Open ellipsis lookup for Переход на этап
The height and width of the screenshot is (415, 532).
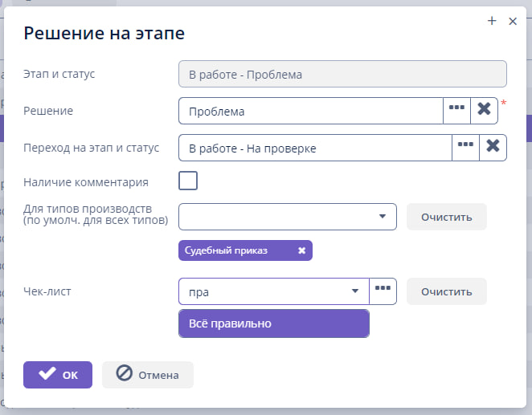click(x=465, y=147)
